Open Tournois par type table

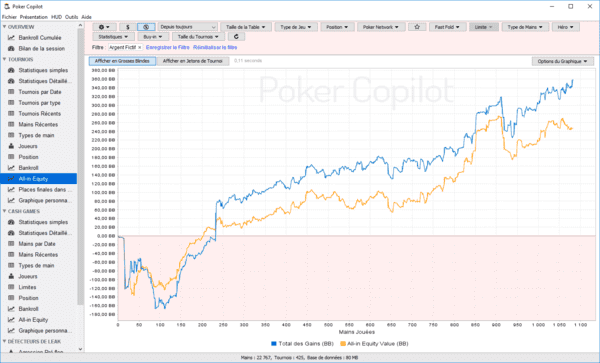[39, 103]
